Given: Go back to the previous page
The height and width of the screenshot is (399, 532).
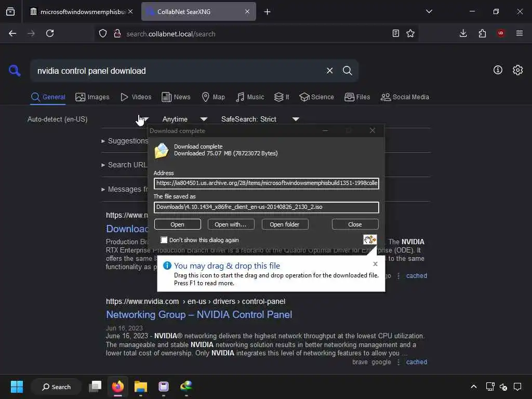Looking at the screenshot, I should [12, 33].
